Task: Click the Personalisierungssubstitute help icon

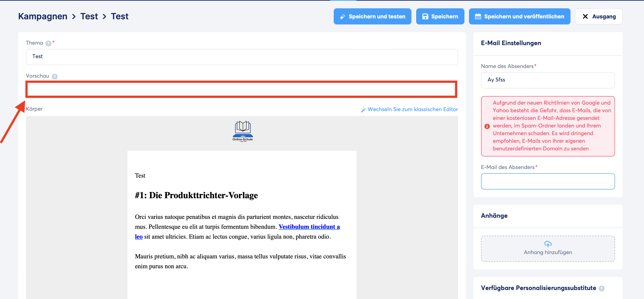Action: click(602, 288)
